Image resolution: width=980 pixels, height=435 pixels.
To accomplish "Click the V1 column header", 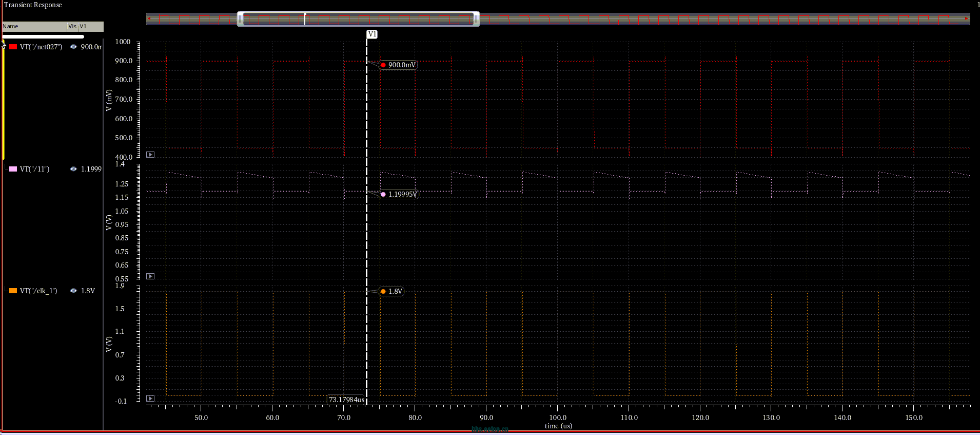I will click(x=91, y=26).
